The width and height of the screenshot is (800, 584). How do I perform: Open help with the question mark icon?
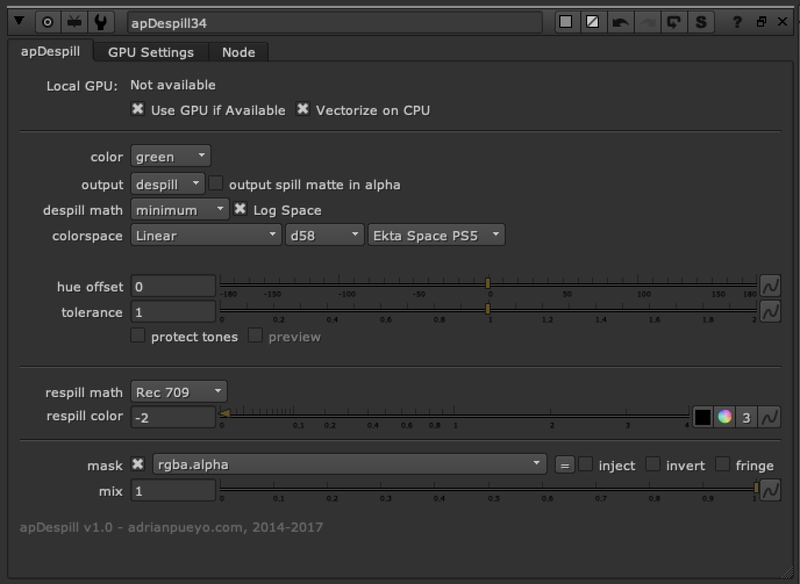pos(737,22)
